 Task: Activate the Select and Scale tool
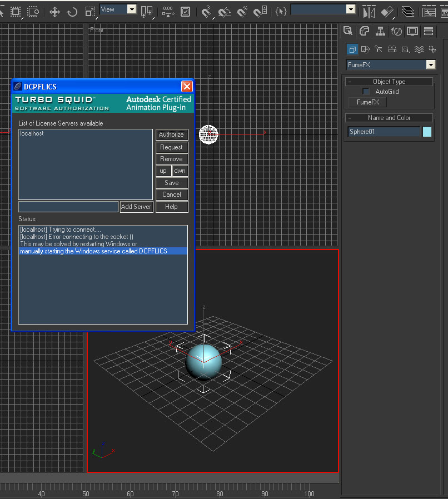click(x=91, y=12)
